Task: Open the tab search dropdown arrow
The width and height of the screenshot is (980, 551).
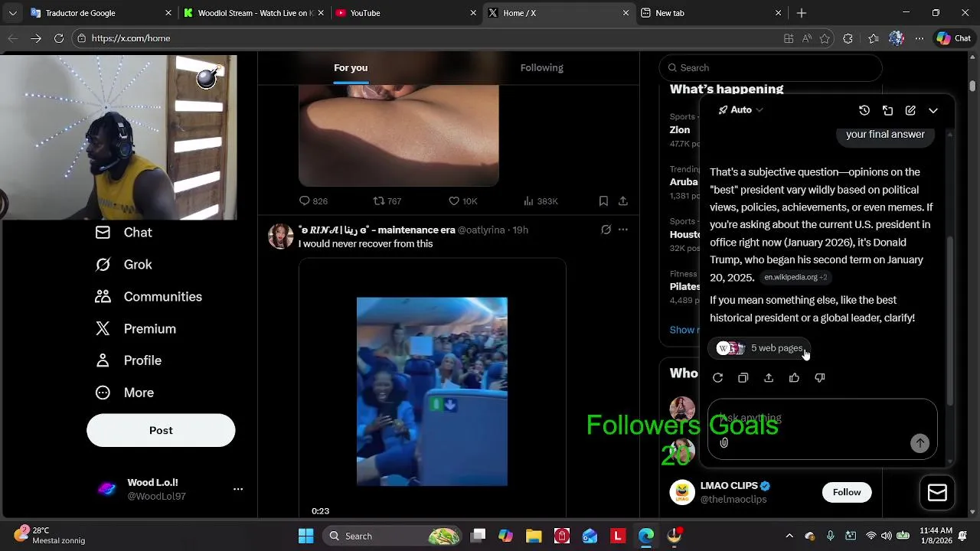Action: click(12, 13)
